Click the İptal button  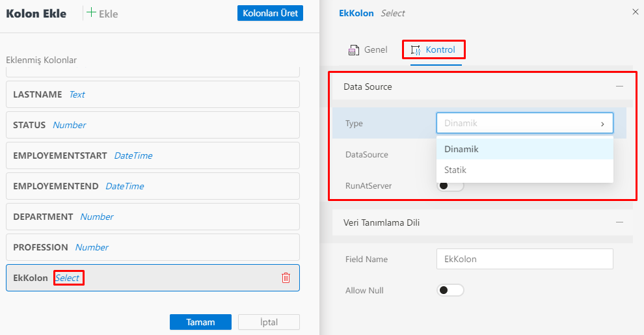click(x=269, y=322)
